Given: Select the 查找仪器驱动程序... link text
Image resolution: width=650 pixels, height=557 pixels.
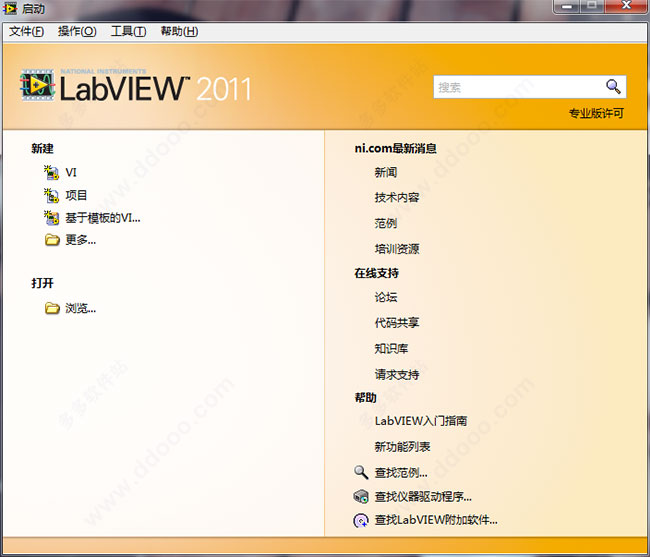Looking at the screenshot, I should [x=423, y=496].
